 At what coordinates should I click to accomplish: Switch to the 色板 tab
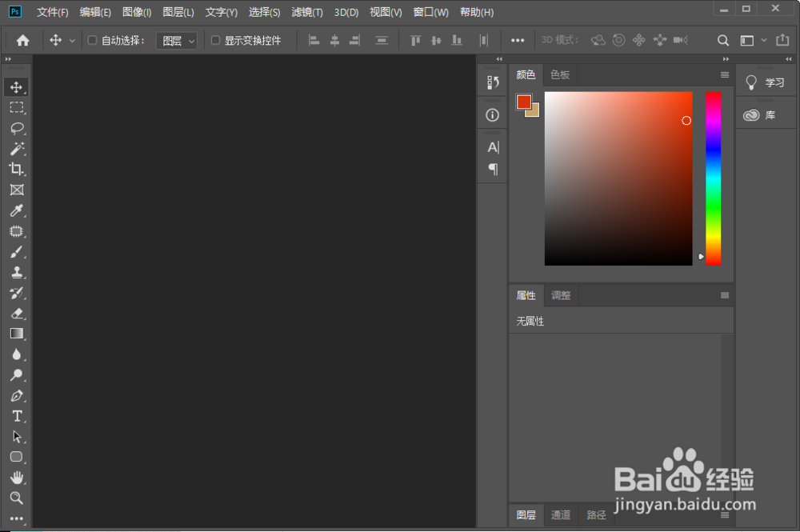(x=560, y=75)
